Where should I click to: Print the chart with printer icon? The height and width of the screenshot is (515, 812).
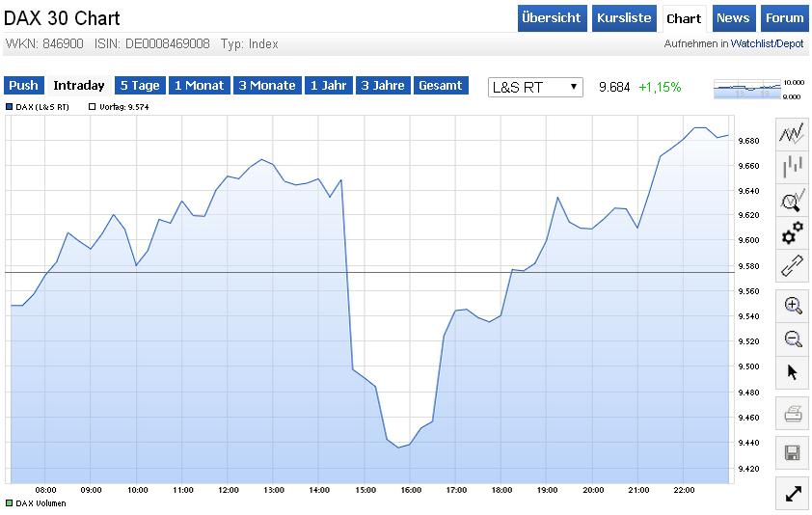pyautogui.click(x=793, y=415)
